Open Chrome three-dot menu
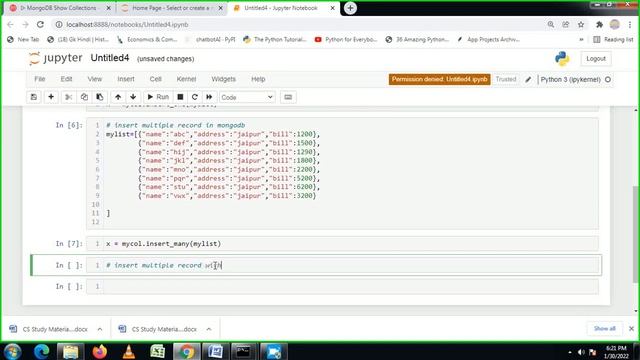Image resolution: width=640 pixels, height=360 pixels. pos(630,24)
